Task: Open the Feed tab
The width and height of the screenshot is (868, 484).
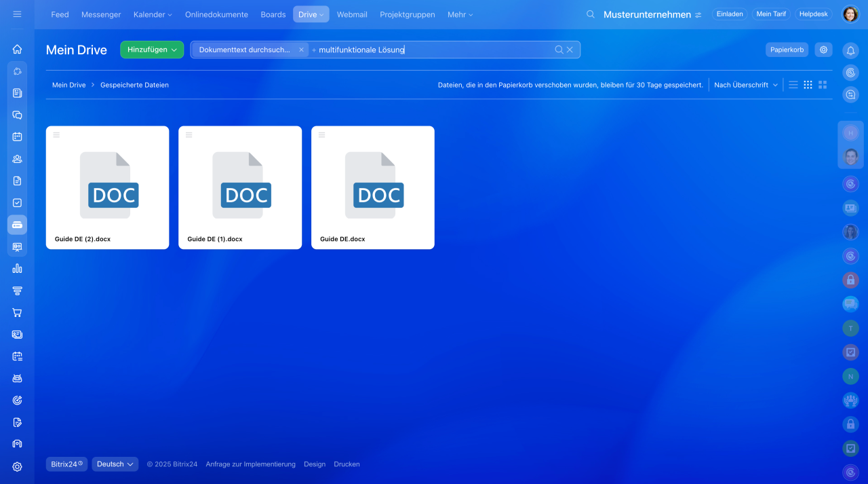Action: 60,14
